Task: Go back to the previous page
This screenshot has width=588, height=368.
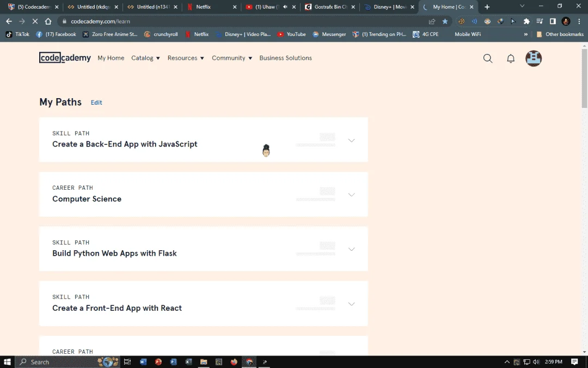Action: (9, 21)
